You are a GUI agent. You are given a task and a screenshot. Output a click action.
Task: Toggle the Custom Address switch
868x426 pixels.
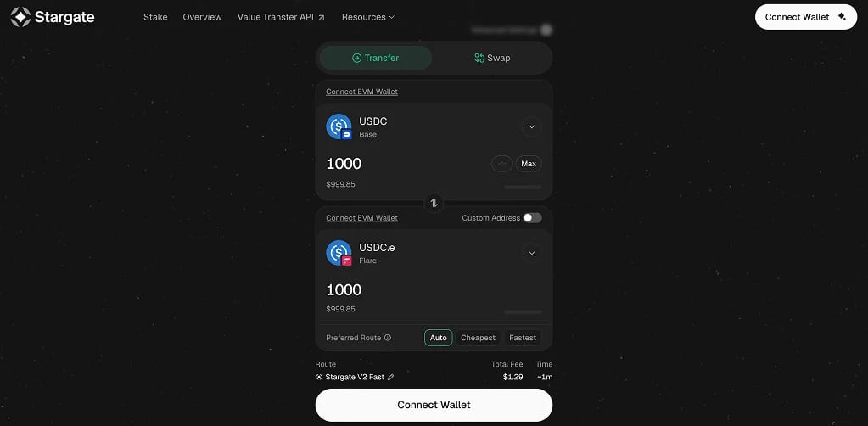tap(533, 218)
